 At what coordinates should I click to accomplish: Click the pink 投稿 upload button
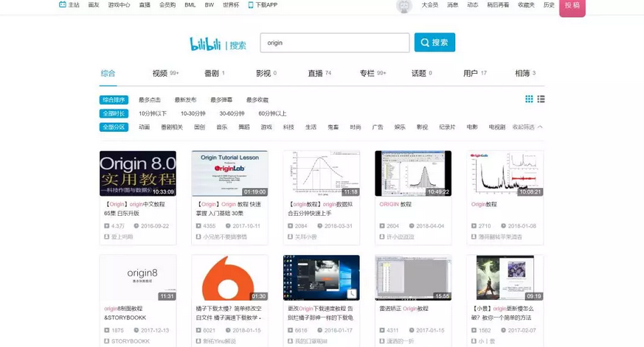(x=572, y=6)
